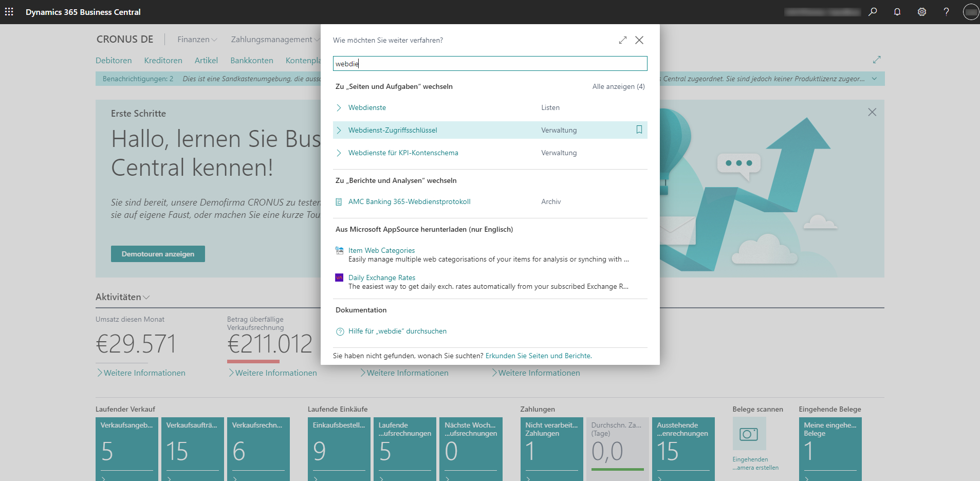
Task: Open the help question mark icon
Action: 946,12
